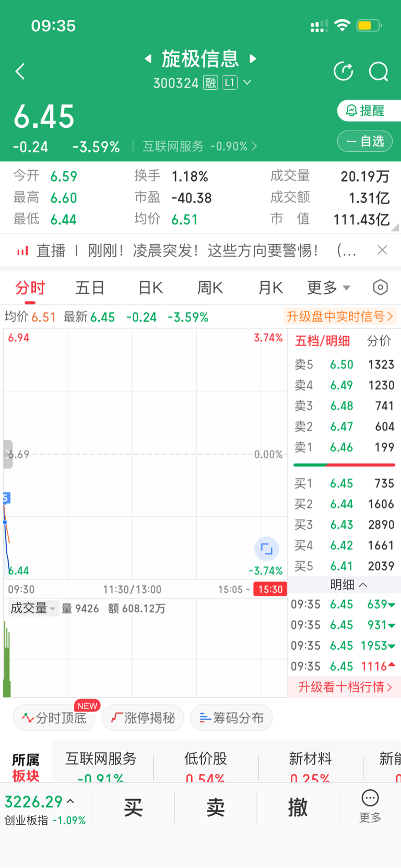Tap the 撤 cancel order button
This screenshot has height=868, width=401.
(x=298, y=807)
